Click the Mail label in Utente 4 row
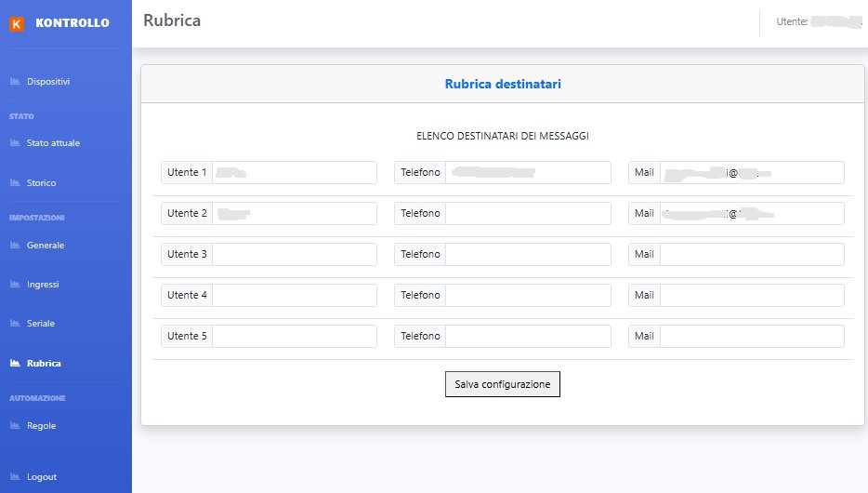Viewport: 868px width, 493px height. 644,295
